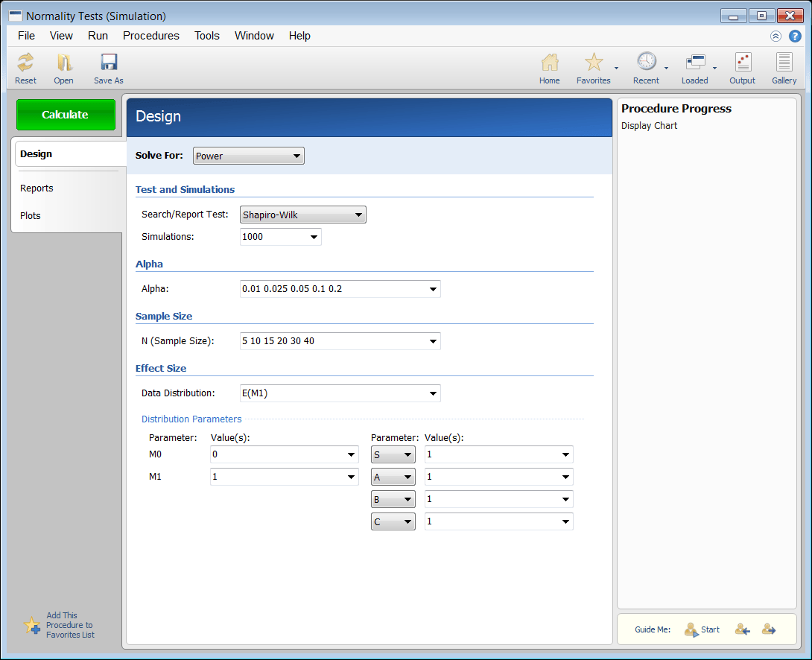
Task: Switch to the Plots tab
Action: [x=31, y=215]
